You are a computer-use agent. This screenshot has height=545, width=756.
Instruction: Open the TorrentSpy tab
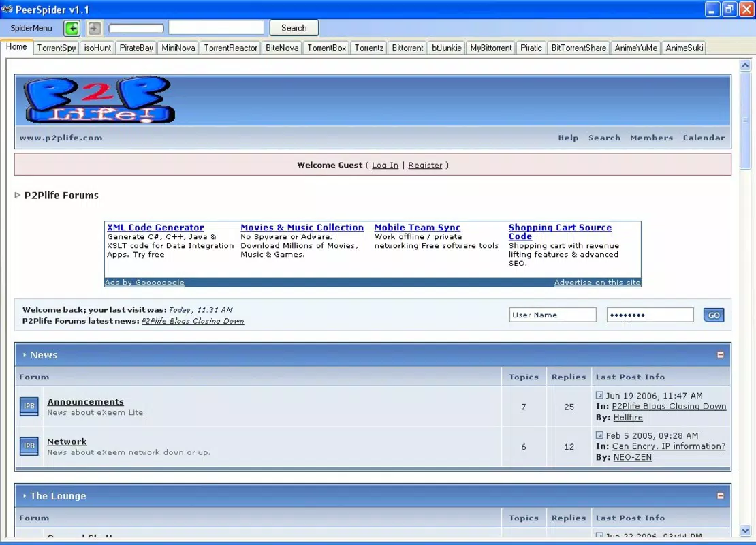coord(57,48)
